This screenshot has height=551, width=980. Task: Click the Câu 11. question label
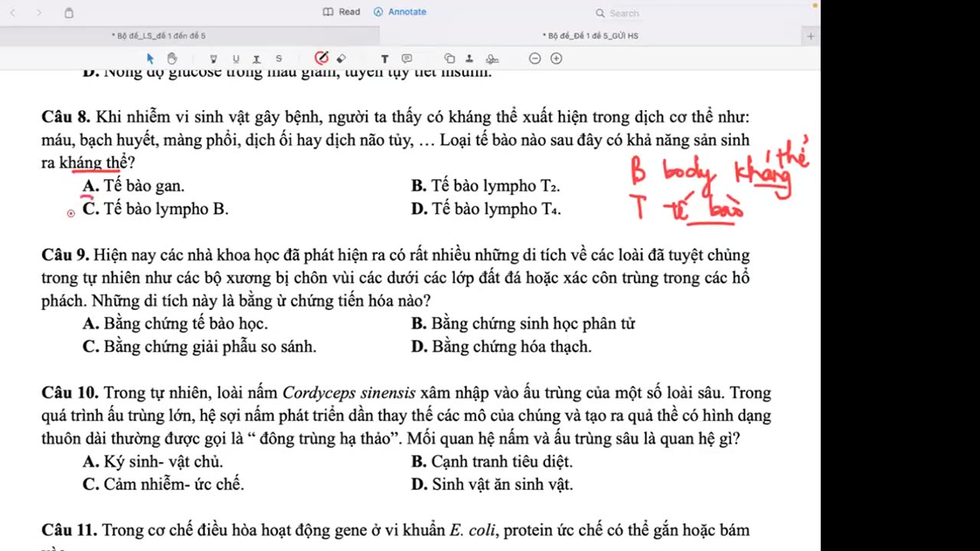70,530
